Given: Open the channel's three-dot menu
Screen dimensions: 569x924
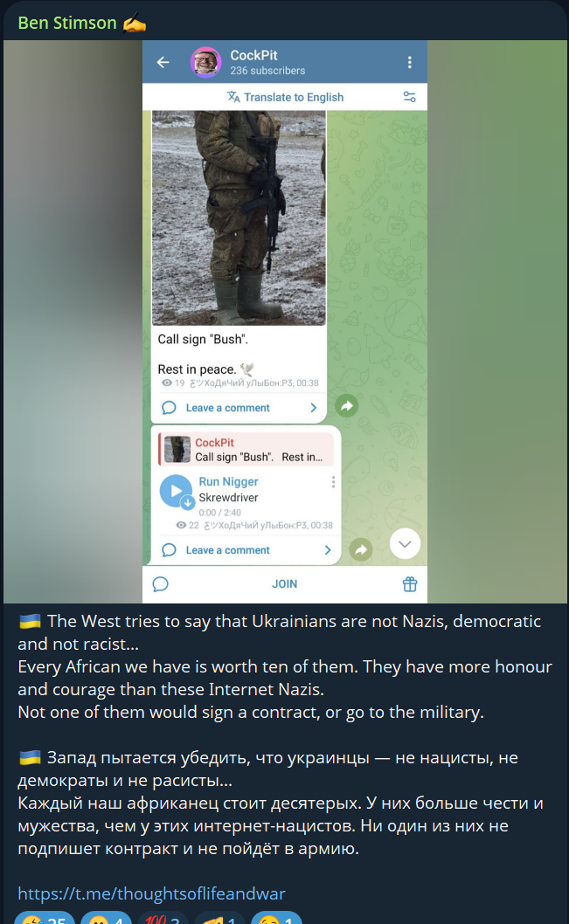Looking at the screenshot, I should coord(410,62).
